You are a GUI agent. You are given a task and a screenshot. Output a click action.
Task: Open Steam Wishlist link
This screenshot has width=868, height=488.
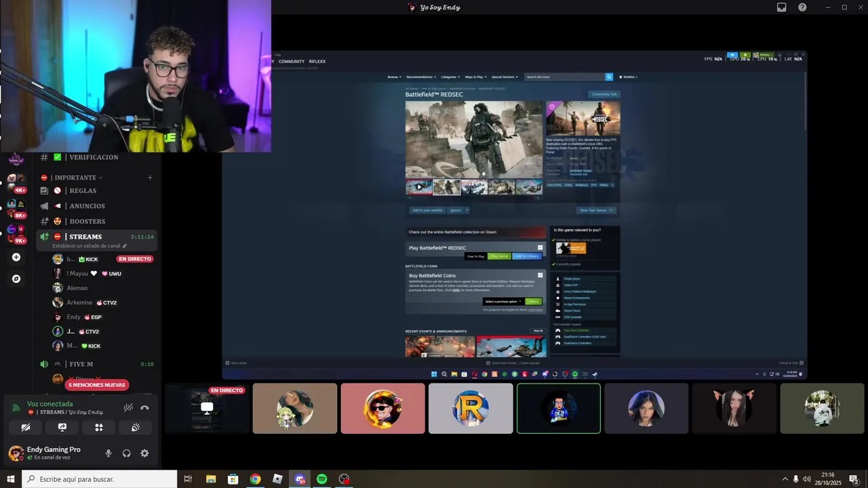[628, 77]
